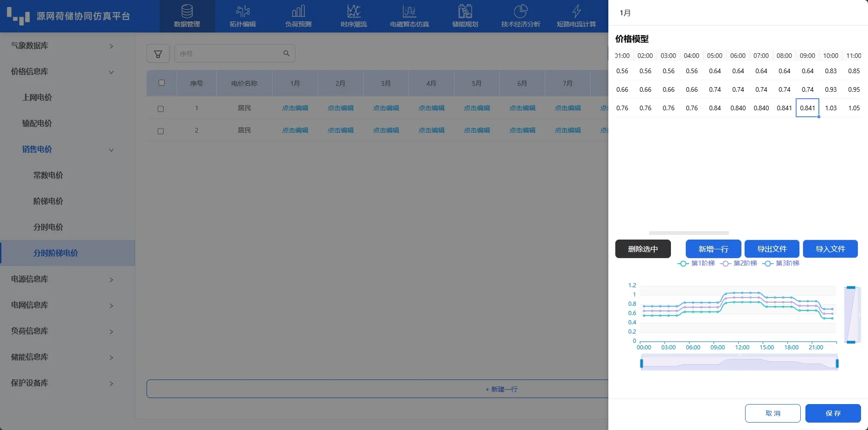
Task: Open the 电磁暂态仿真 waveform icon
Action: pyautogui.click(x=409, y=11)
